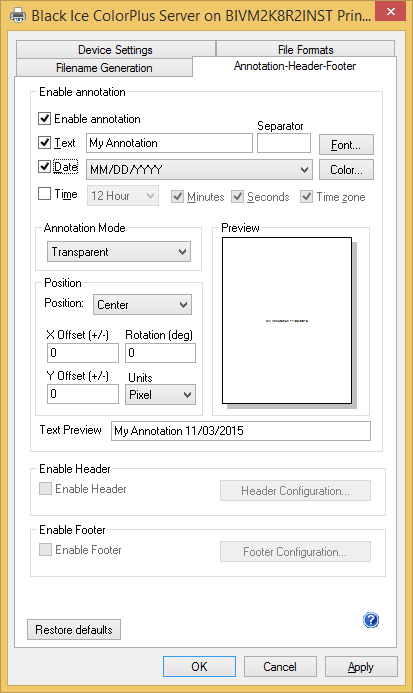
Task: Expand the Annotation Mode Transparent dropdown
Action: (119, 252)
